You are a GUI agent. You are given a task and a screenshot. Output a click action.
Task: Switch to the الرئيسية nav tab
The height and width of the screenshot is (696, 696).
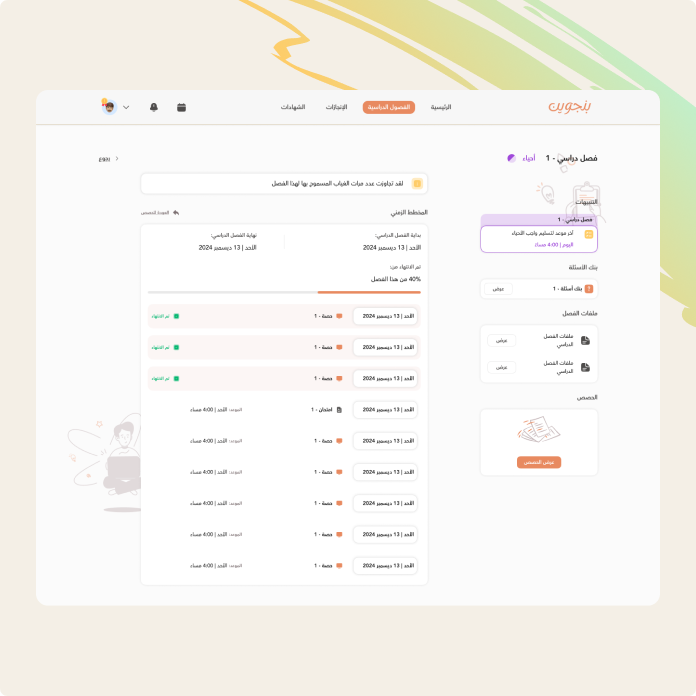click(x=441, y=107)
